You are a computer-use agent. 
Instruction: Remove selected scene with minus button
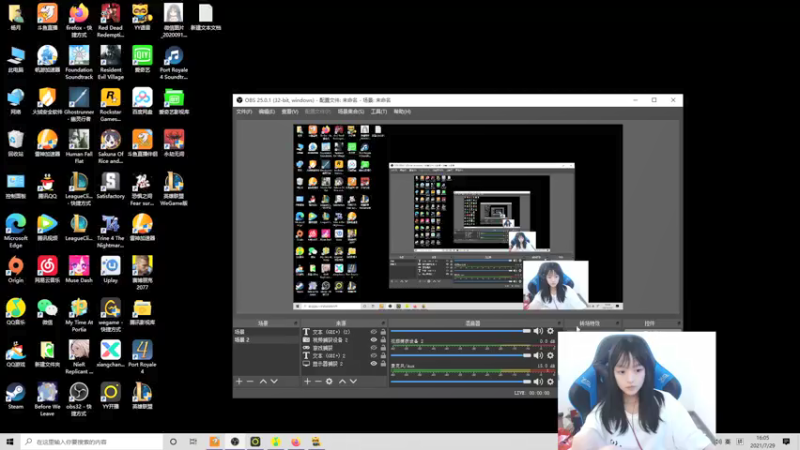click(250, 381)
